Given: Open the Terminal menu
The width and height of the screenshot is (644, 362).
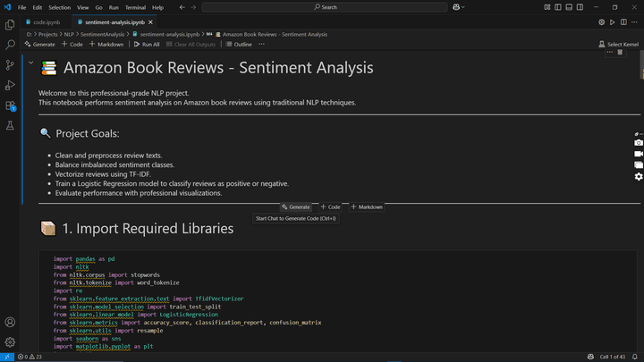Looking at the screenshot, I should coord(135,7).
